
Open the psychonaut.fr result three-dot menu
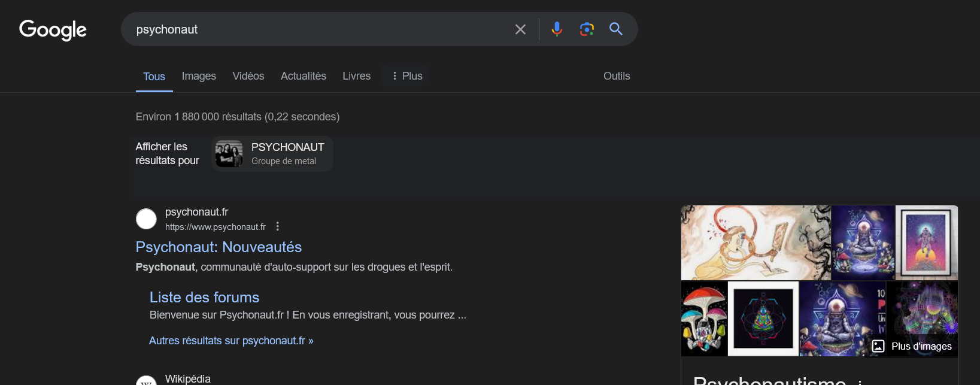[277, 226]
